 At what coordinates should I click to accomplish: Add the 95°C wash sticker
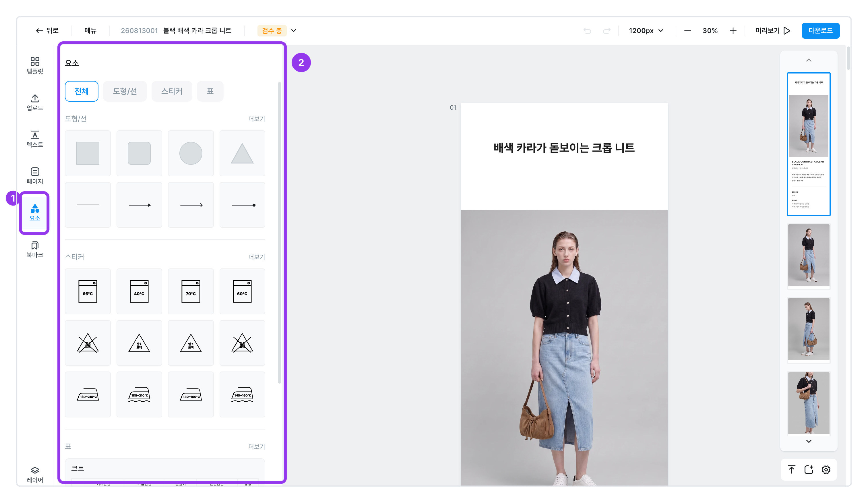click(88, 291)
